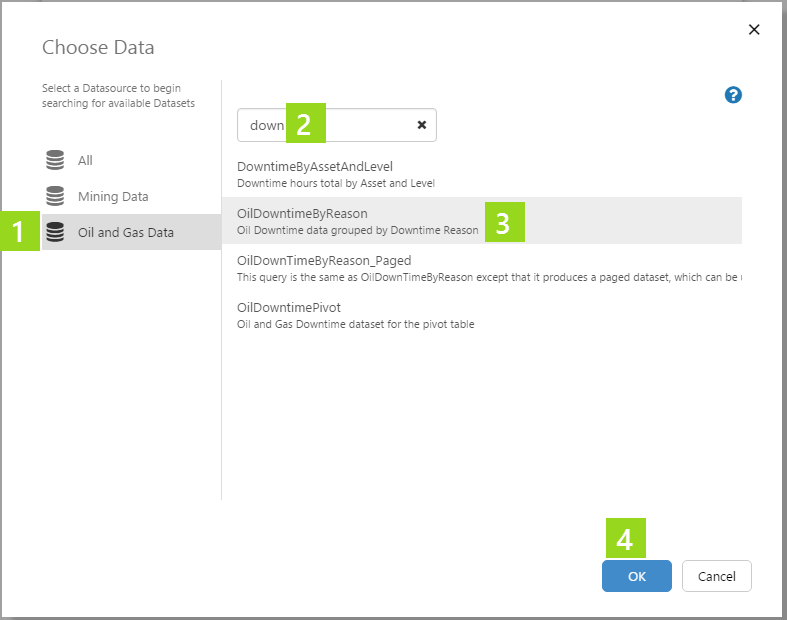
Task: Click the 'dataset for the pivot table' description
Action: tap(355, 324)
